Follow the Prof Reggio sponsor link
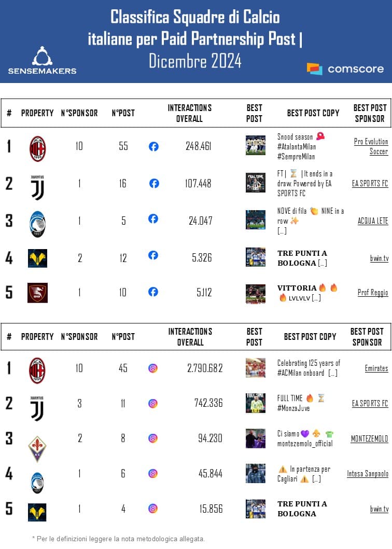The image size is (392, 549). tap(373, 293)
